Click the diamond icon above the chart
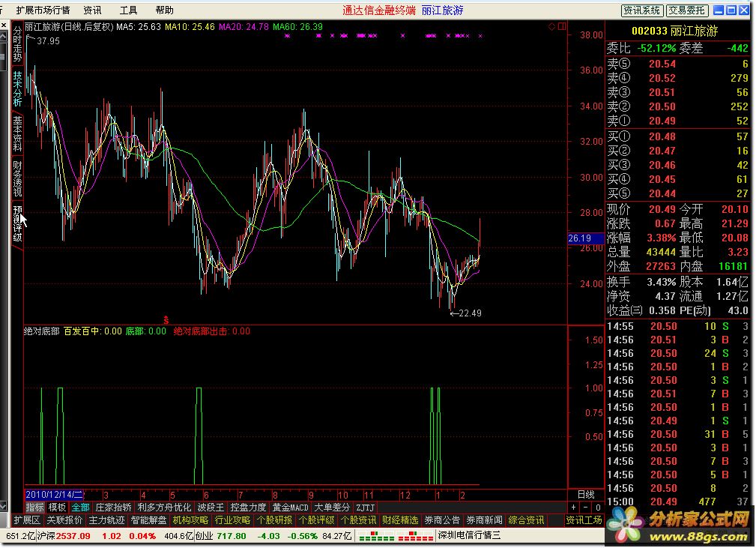Viewport: 756px width, 548px height. click(x=552, y=26)
